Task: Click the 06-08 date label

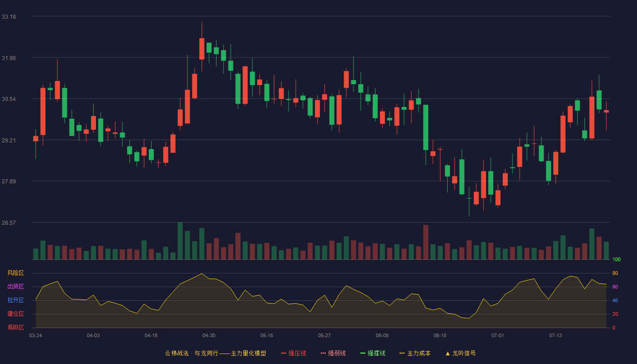Action: point(382,335)
